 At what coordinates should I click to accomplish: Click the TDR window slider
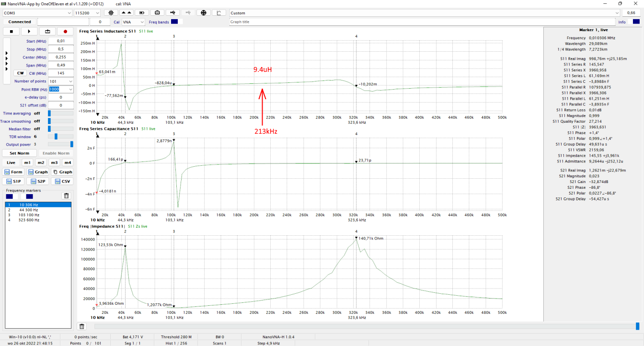60,137
